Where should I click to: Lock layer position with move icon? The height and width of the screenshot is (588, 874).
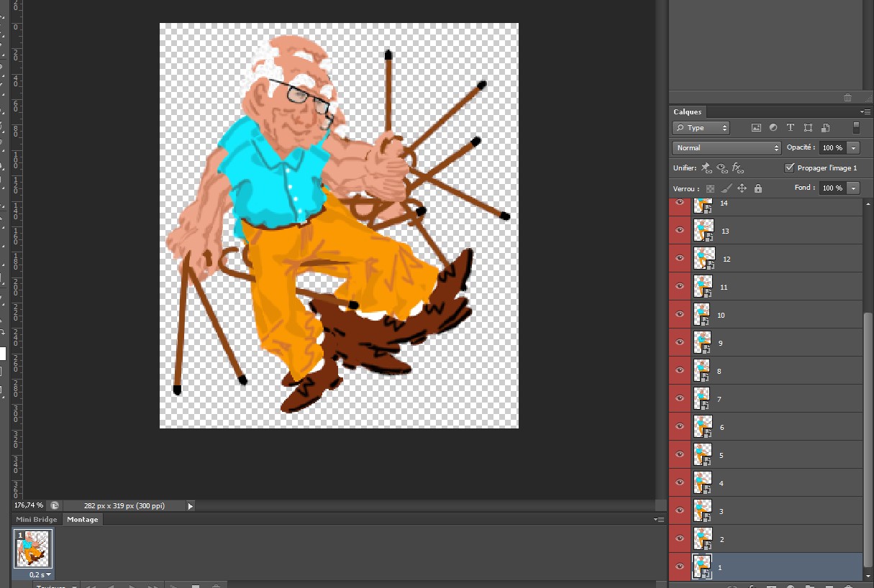pyautogui.click(x=742, y=188)
